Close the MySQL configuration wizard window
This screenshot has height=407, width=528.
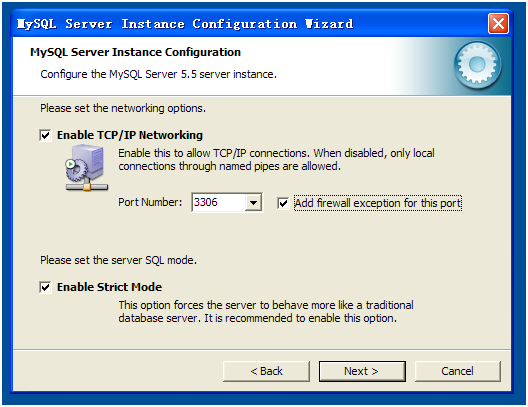498,24
